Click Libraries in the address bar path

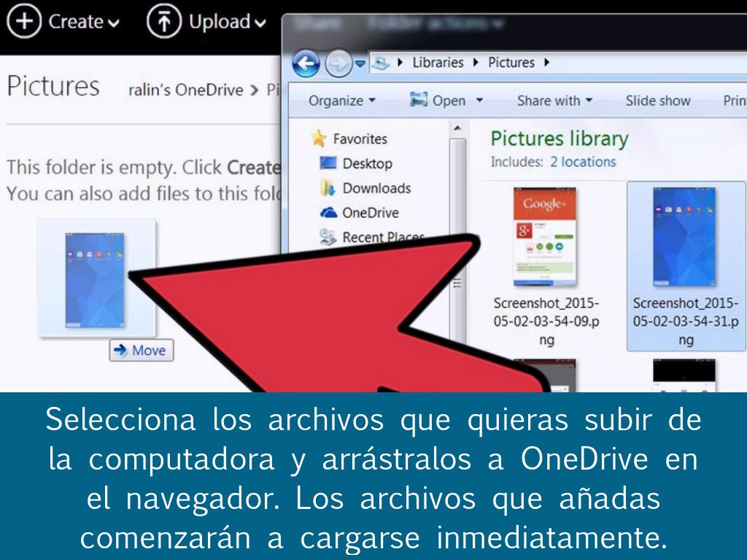tap(438, 62)
